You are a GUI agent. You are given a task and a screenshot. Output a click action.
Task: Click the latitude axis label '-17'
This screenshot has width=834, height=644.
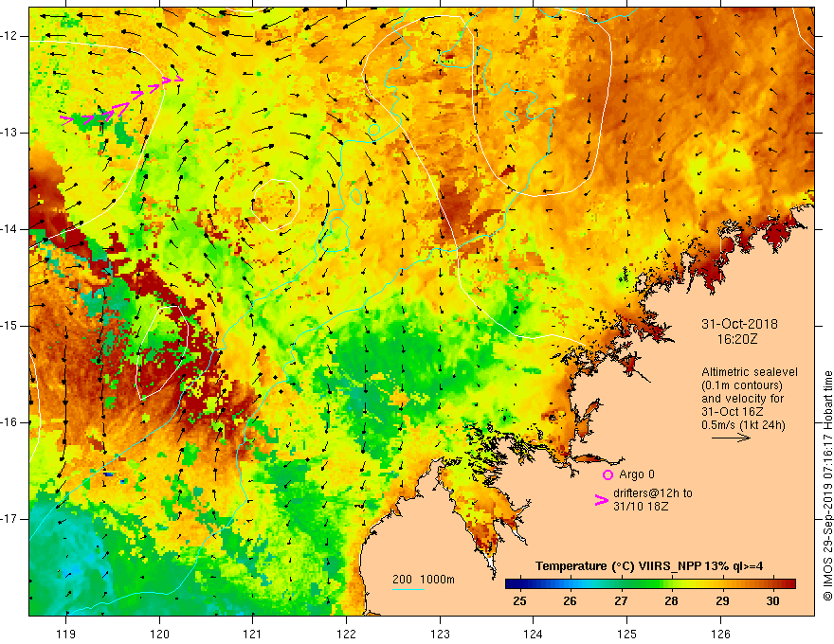coord(10,519)
